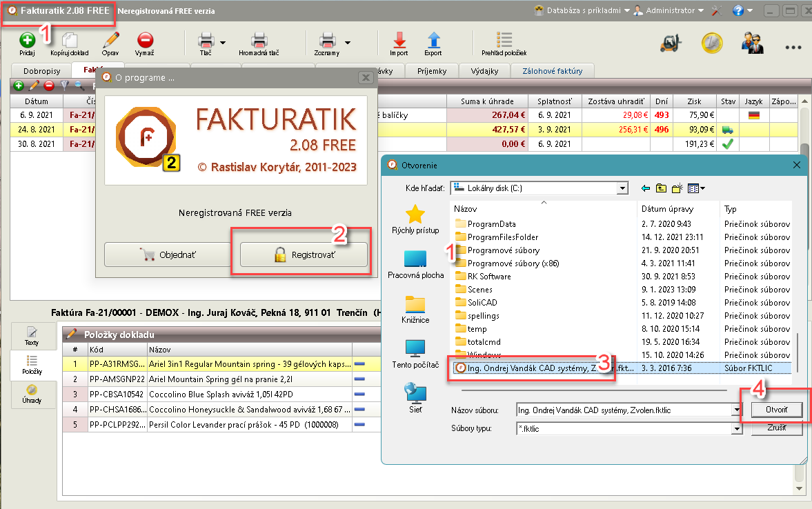The height and width of the screenshot is (509, 812).
Task: Click the Zoznamy printer icon
Action: point(327,41)
